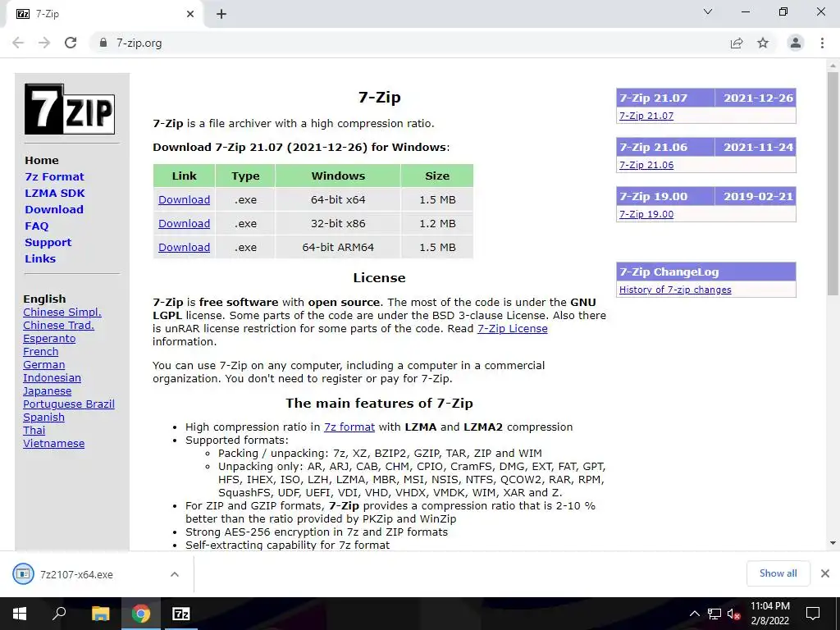Download the 64-bit x64 installer
Viewport: 840px width, 630px height.
pyautogui.click(x=184, y=200)
